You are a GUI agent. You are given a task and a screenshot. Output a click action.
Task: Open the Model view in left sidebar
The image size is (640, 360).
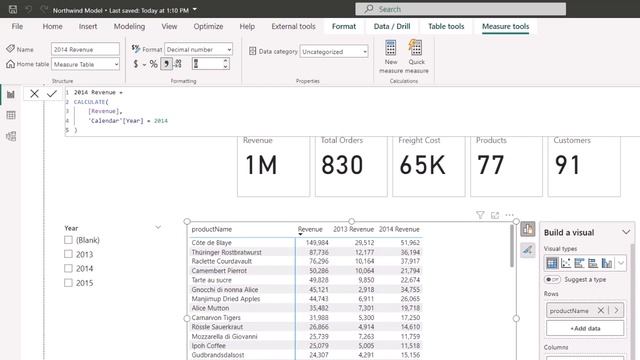(x=11, y=136)
